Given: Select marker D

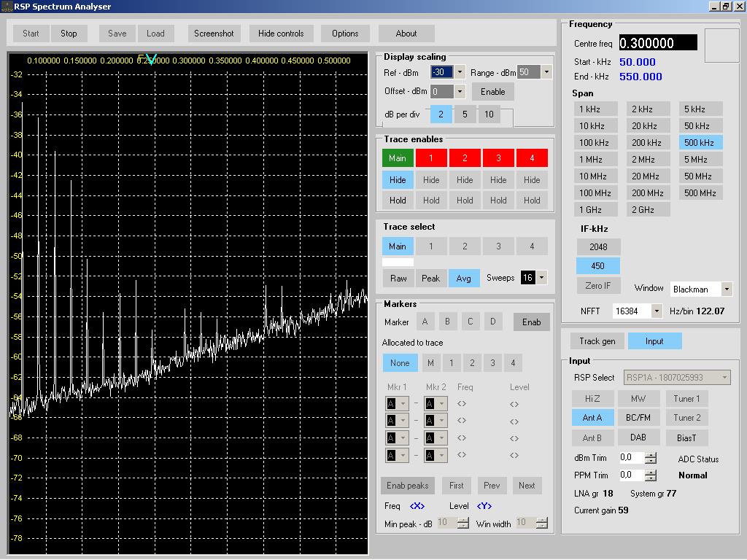Looking at the screenshot, I should 493,322.
